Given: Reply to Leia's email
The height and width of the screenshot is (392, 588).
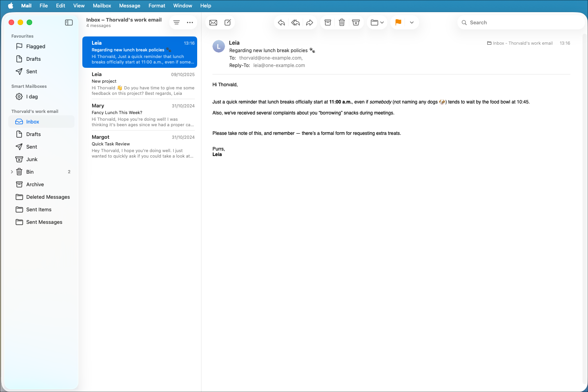Looking at the screenshot, I should pyautogui.click(x=281, y=22).
